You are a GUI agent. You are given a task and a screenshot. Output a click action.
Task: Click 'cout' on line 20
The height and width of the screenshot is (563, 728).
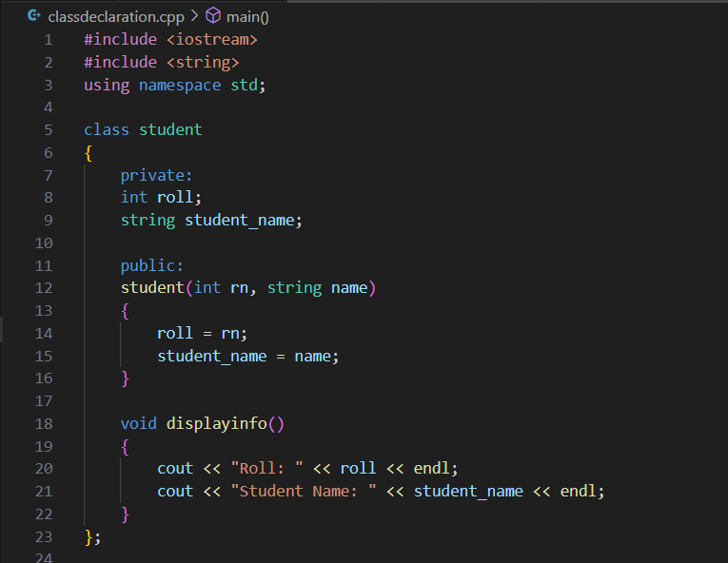(175, 469)
